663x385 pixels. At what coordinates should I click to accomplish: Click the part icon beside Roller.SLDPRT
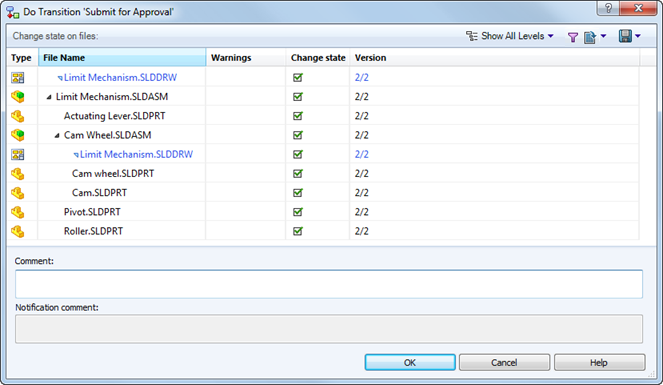[x=18, y=231]
